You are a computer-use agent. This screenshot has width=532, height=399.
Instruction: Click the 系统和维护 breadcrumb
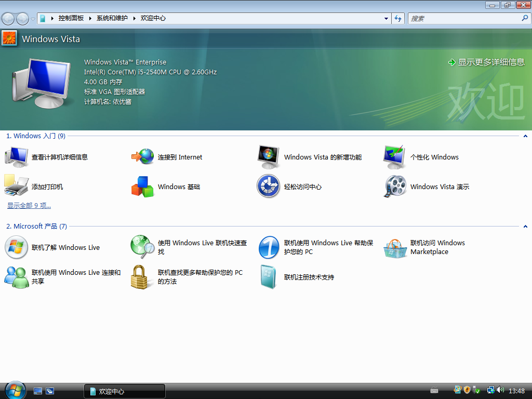tap(112, 18)
